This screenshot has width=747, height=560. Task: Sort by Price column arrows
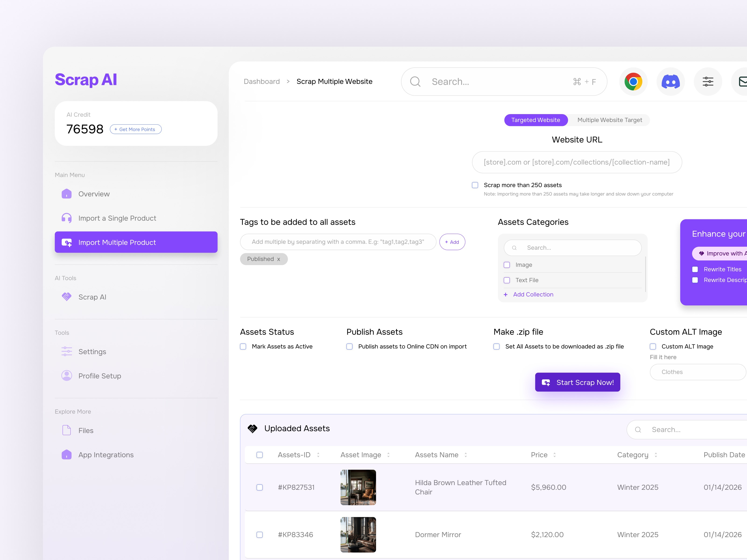(554, 455)
